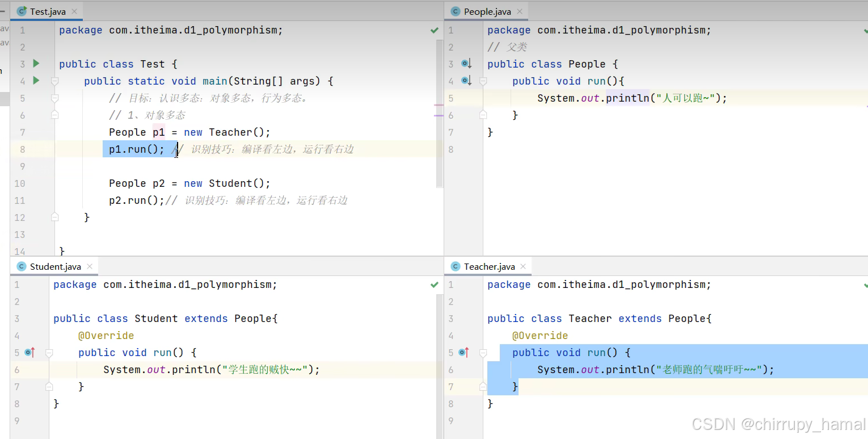The width and height of the screenshot is (868, 439).
Task: Click the Test.java tab file icon
Action: [x=23, y=11]
